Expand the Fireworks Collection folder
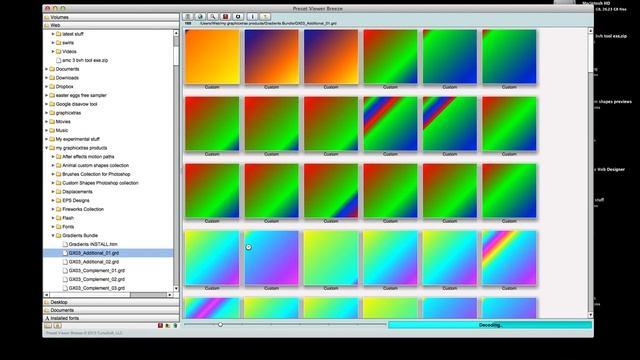640x360 pixels. [53, 209]
